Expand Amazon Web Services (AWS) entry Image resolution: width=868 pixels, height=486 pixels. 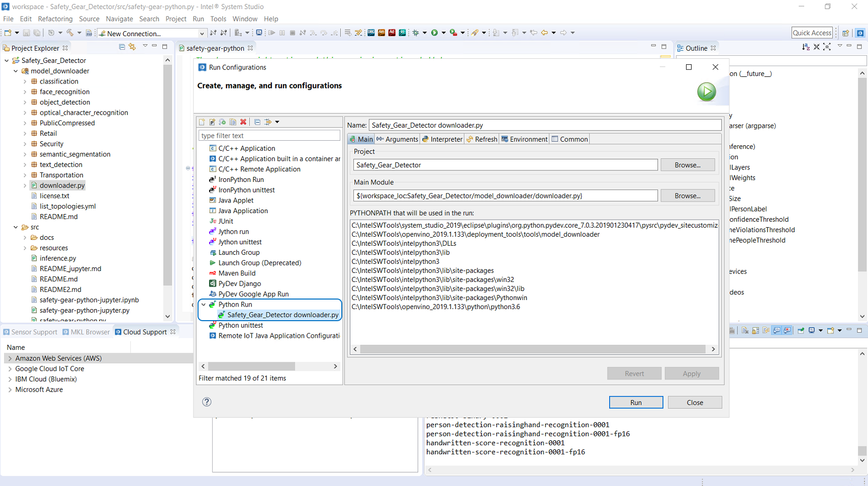(x=10, y=358)
